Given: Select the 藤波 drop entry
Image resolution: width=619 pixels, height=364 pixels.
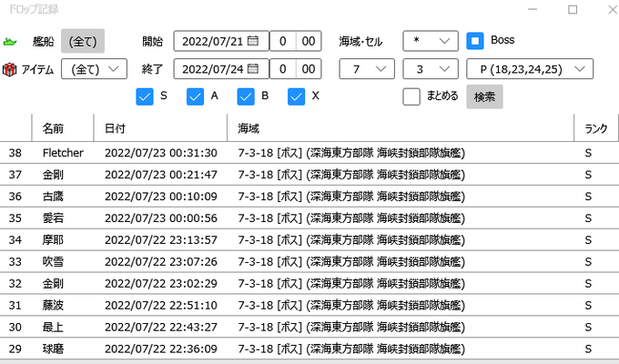Looking at the screenshot, I should click(309, 305).
